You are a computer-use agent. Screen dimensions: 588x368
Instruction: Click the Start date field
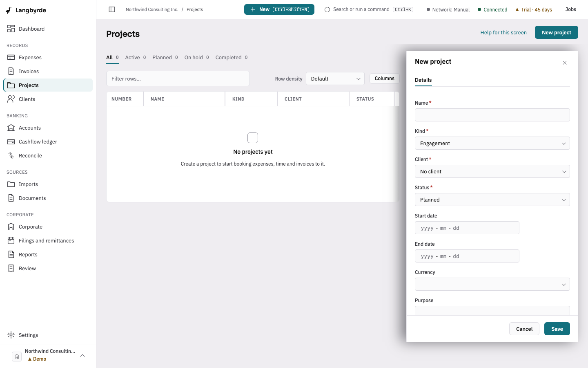click(x=467, y=228)
